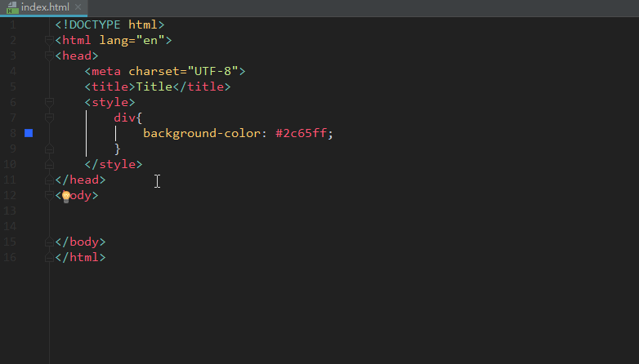The width and height of the screenshot is (639, 364).
Task: Click the charset="UTF-8" attribute
Action: pos(183,71)
